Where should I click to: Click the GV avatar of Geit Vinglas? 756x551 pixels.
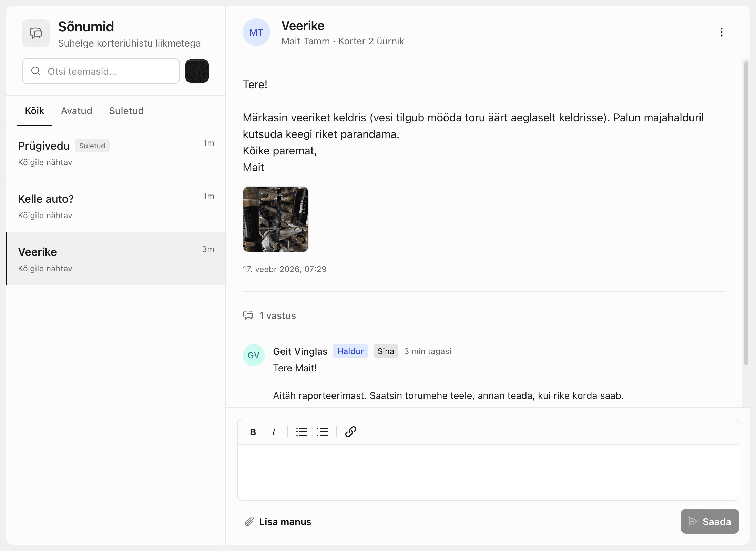pos(253,355)
